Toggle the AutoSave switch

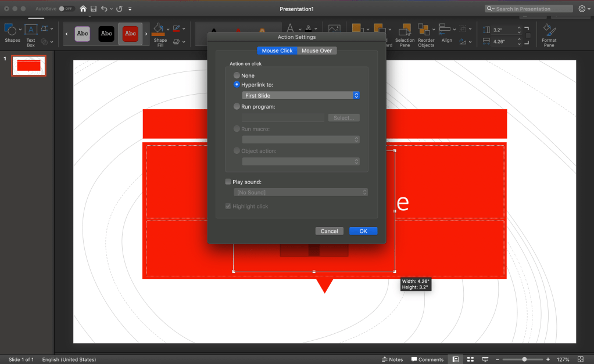point(66,9)
